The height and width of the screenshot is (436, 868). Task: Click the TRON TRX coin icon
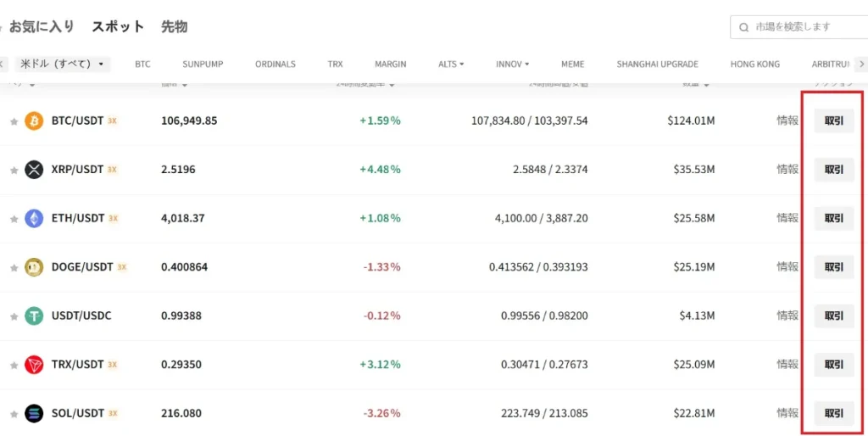point(34,365)
